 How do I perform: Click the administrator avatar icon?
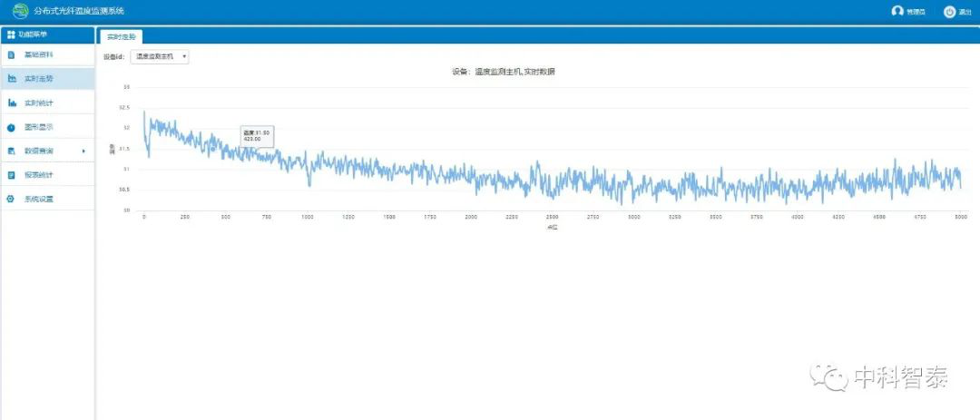tap(897, 12)
